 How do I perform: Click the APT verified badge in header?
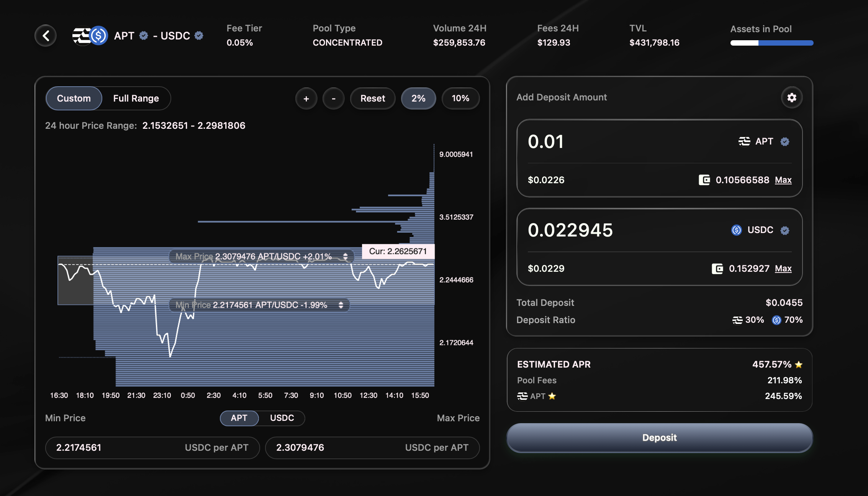(x=144, y=36)
